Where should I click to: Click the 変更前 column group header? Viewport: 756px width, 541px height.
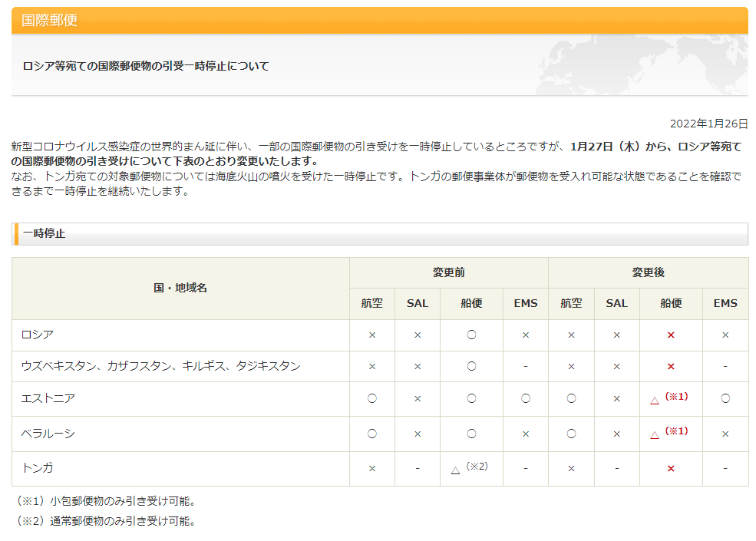point(448,272)
